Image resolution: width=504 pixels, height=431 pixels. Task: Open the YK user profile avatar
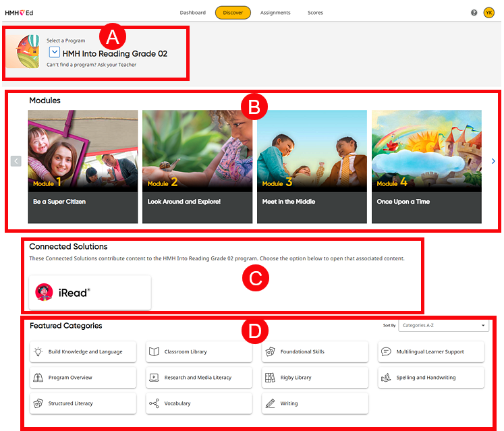[489, 13]
